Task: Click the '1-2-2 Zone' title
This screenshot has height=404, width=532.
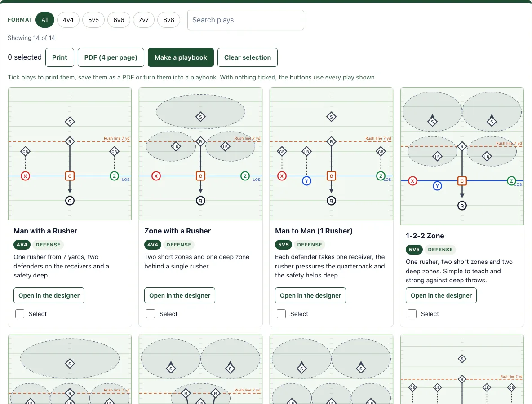Action: (425, 236)
